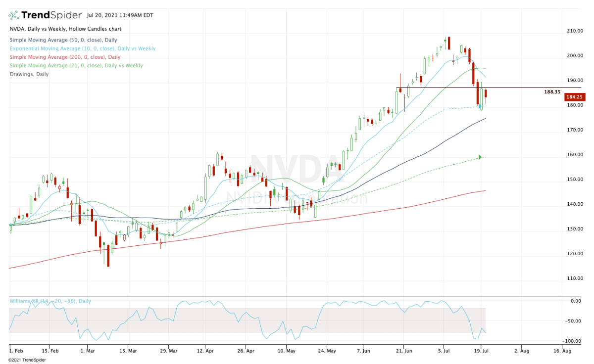
Task: Select the Simple Moving Average (21) legend
Action: click(x=76, y=66)
